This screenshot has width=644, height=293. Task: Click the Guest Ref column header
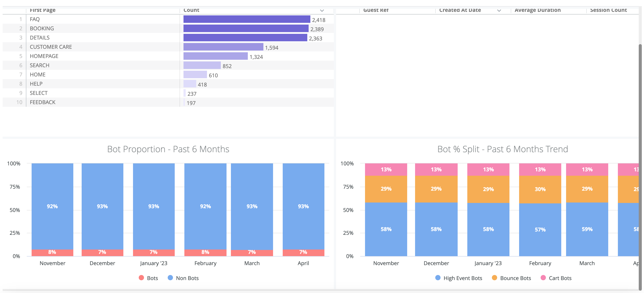(376, 10)
